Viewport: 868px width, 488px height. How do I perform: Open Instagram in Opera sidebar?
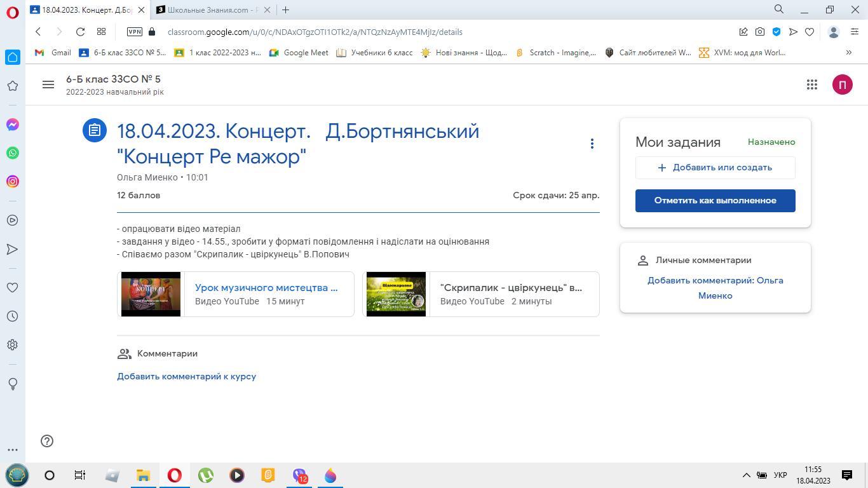13,182
